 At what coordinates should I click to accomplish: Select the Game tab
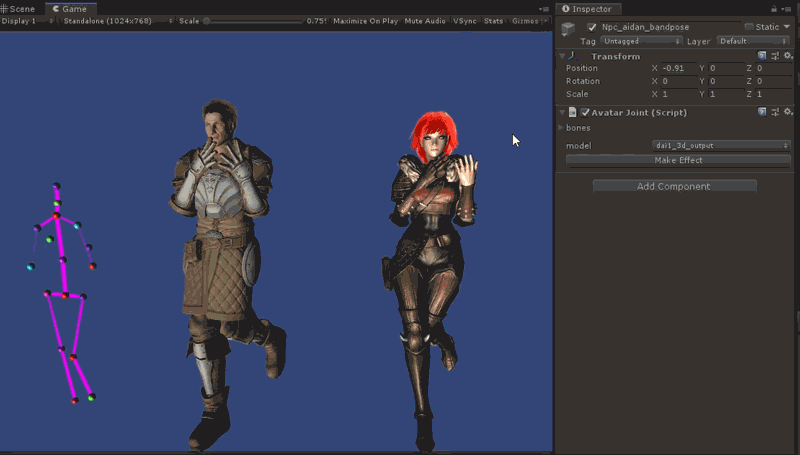70,9
